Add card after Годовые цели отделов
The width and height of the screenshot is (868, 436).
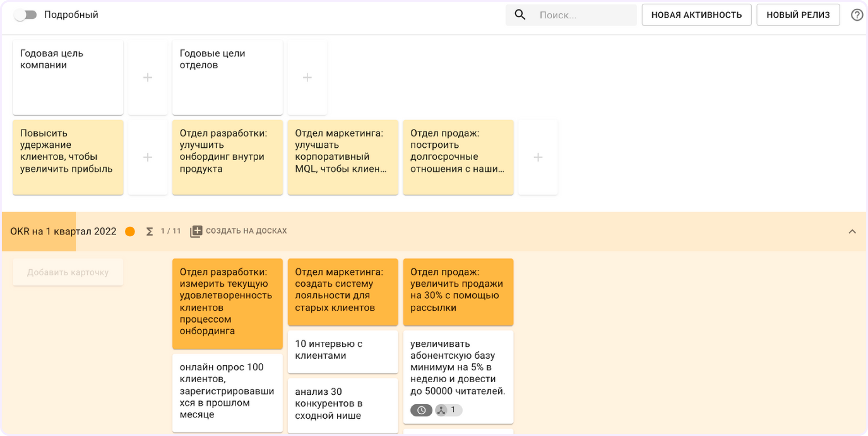click(x=307, y=78)
